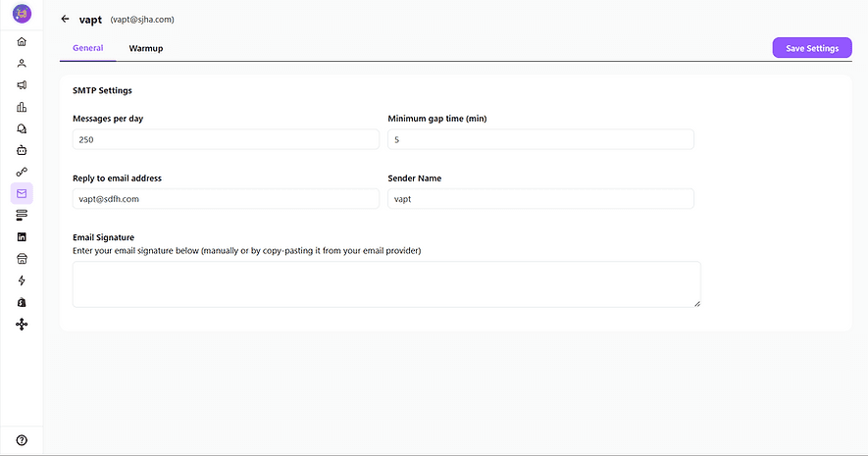
Task: Select the highlighted email envelope sidebar icon
Action: pyautogui.click(x=22, y=194)
